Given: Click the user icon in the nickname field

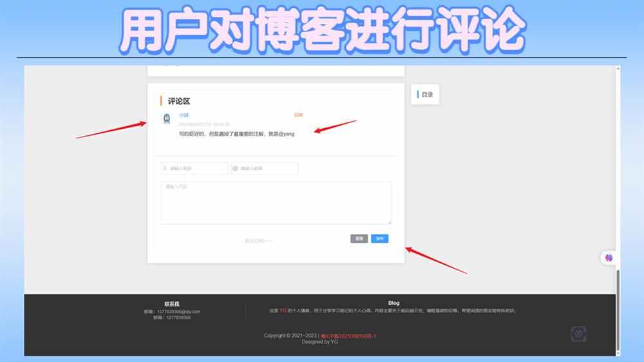Looking at the screenshot, I should pyautogui.click(x=165, y=169).
